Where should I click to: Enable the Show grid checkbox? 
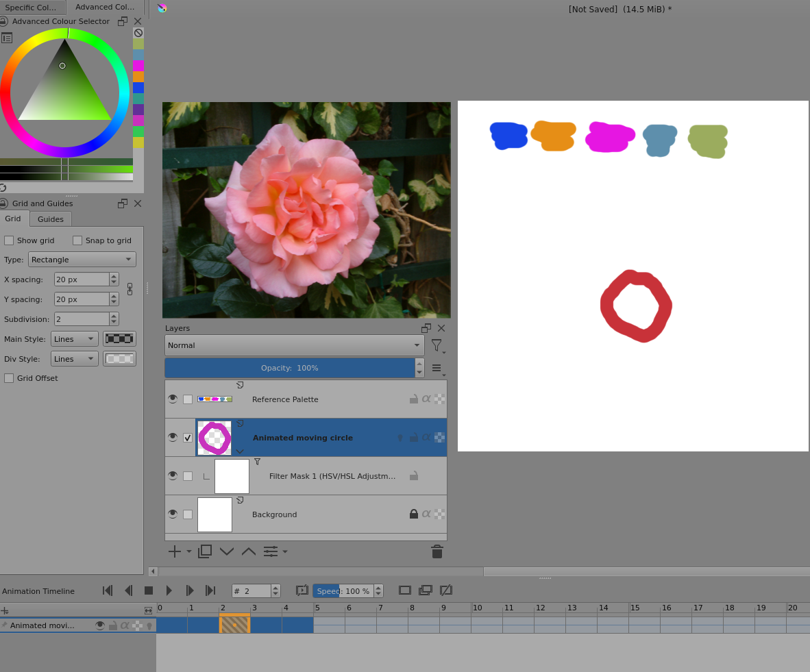coord(9,240)
